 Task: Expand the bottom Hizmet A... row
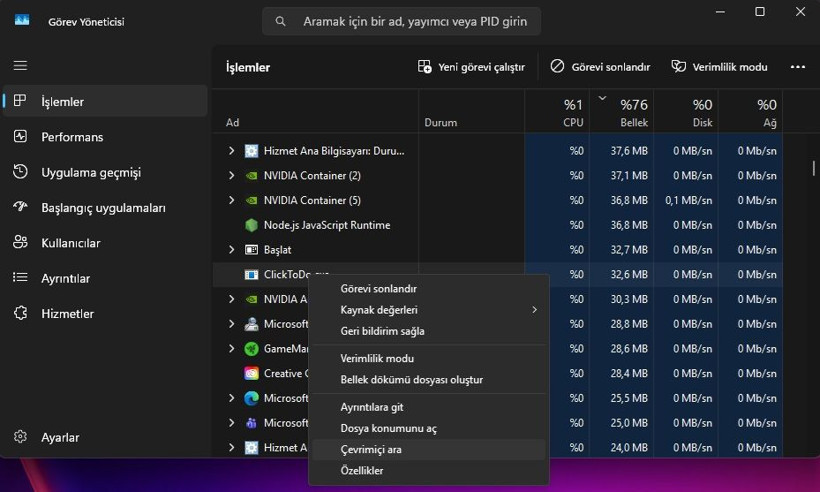point(231,448)
